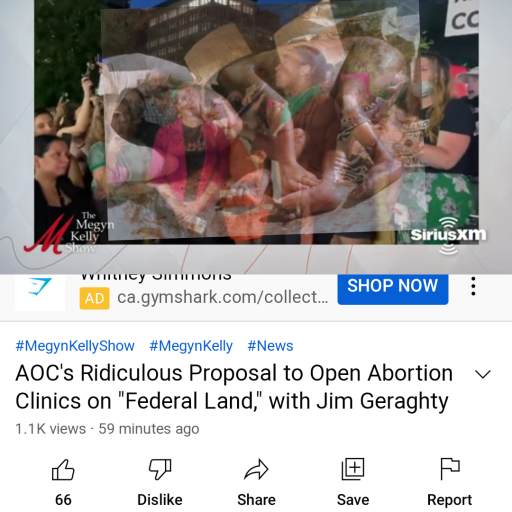Tap the thumbs-down Dislike icon
Screen dimensions: 512x512
click(160, 469)
